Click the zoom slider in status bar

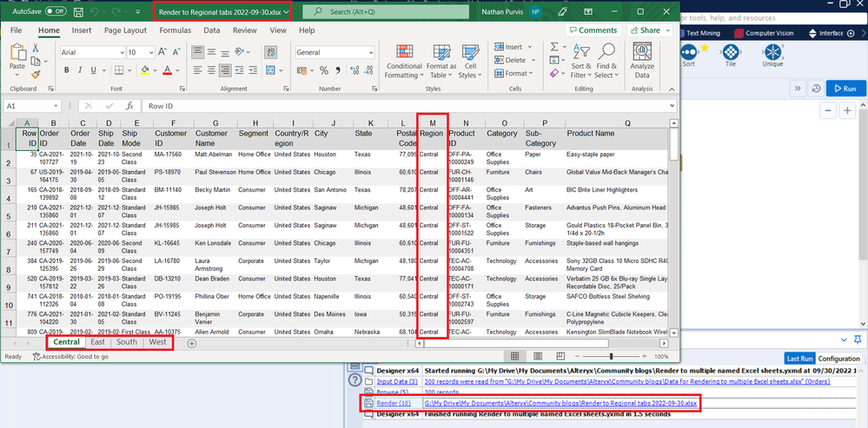tap(613, 357)
